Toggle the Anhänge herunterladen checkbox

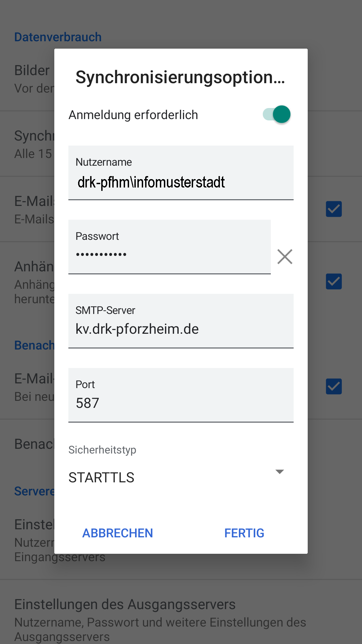334,281
